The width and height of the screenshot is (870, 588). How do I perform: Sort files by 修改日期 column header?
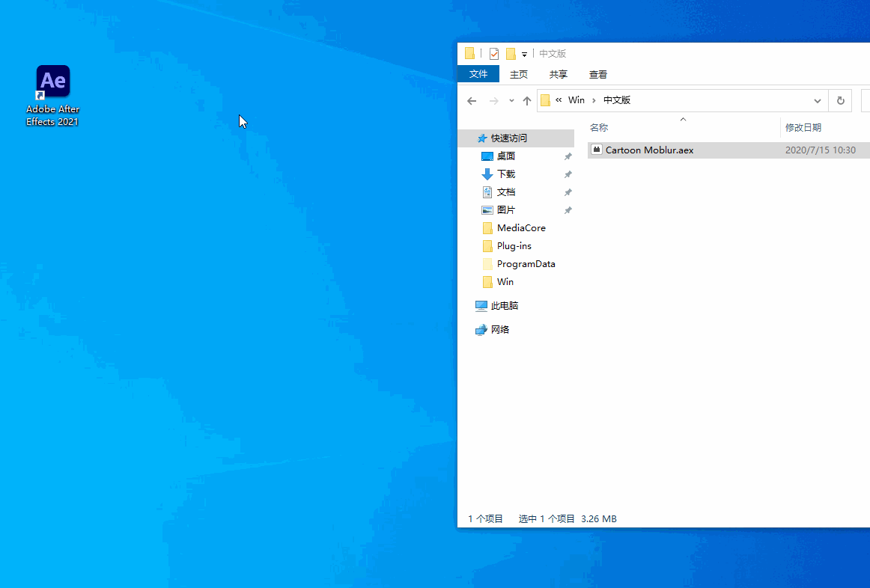tap(803, 128)
